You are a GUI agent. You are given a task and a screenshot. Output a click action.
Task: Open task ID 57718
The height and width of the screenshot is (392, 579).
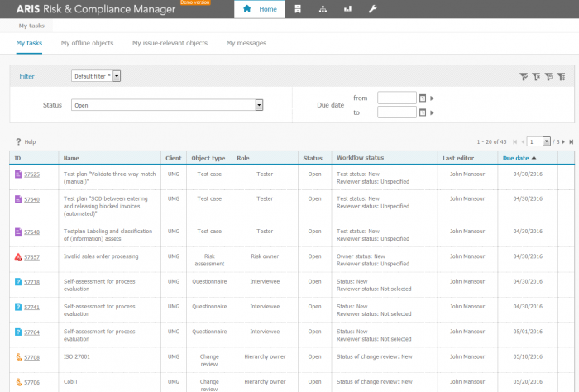[x=31, y=282]
